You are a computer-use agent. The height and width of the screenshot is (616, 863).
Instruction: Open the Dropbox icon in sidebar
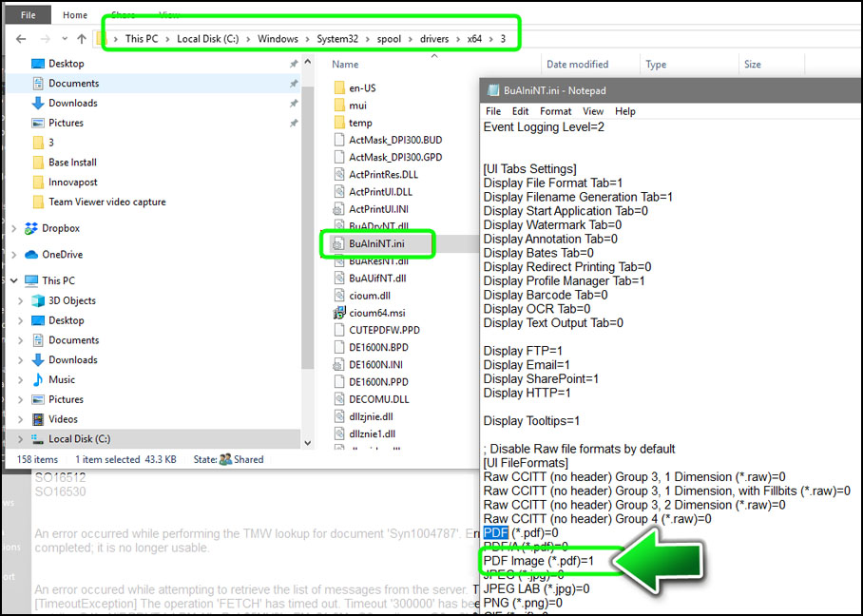pyautogui.click(x=31, y=228)
